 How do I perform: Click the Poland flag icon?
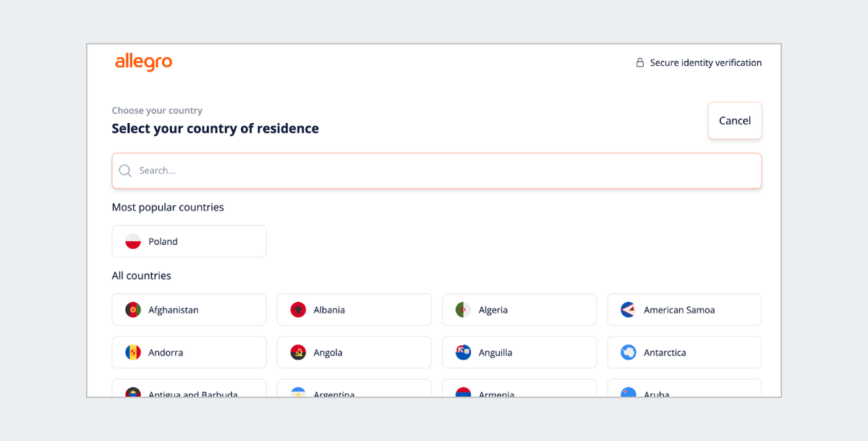pos(133,242)
